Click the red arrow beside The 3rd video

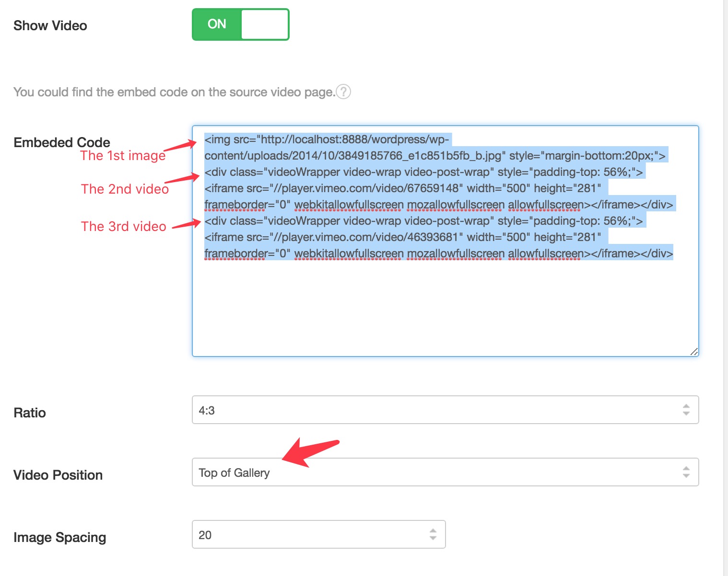point(186,224)
